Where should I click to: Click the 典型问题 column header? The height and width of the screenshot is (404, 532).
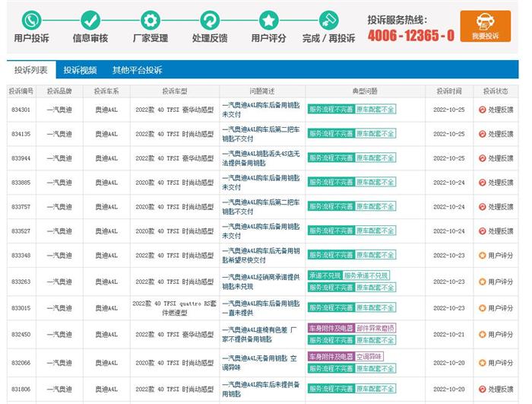point(365,91)
